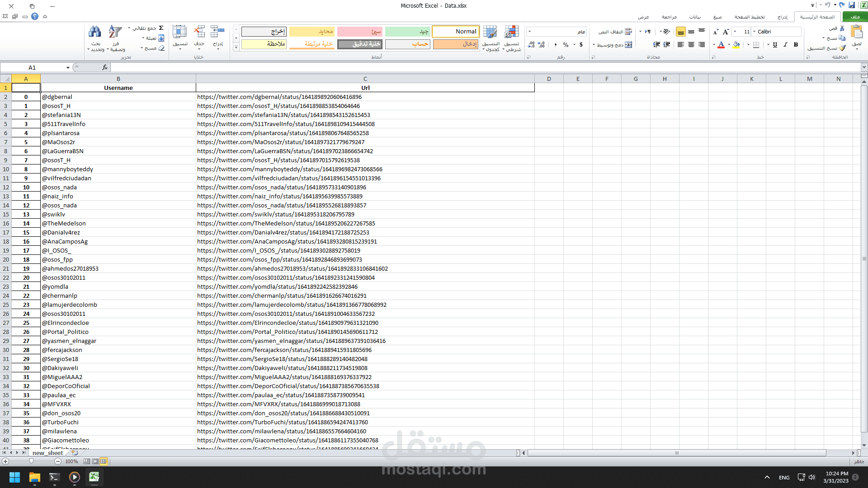This screenshot has height=488, width=868.
Task: Toggle bold formatting with the B button
Action: click(x=796, y=45)
